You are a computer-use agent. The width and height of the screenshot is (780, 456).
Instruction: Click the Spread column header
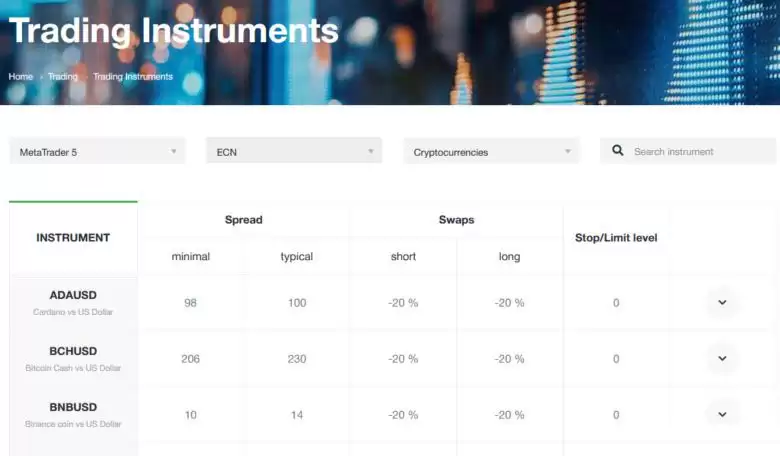244,219
